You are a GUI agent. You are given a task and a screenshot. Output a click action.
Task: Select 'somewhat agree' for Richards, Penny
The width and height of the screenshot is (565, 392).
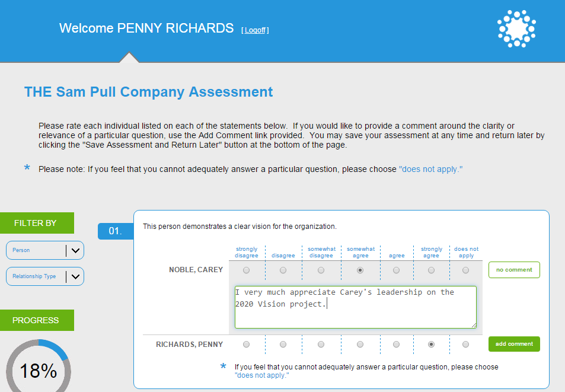(360, 344)
